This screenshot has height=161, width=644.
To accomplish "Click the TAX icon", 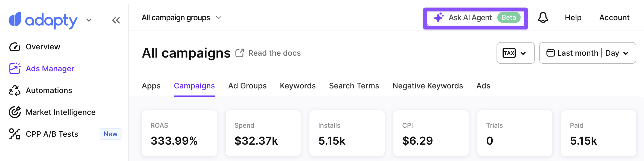I will coord(509,53).
